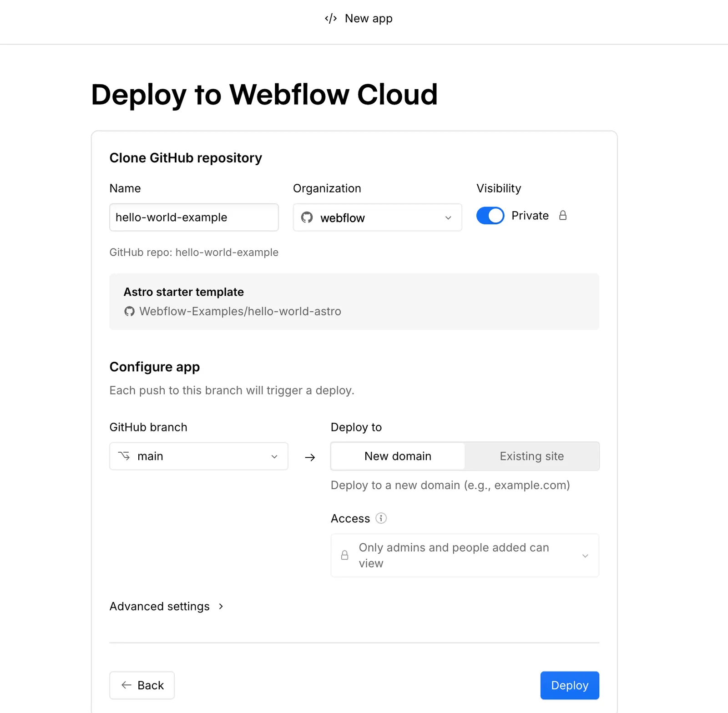Open the Access permissions dropdown
This screenshot has width=728, height=713.
point(465,556)
